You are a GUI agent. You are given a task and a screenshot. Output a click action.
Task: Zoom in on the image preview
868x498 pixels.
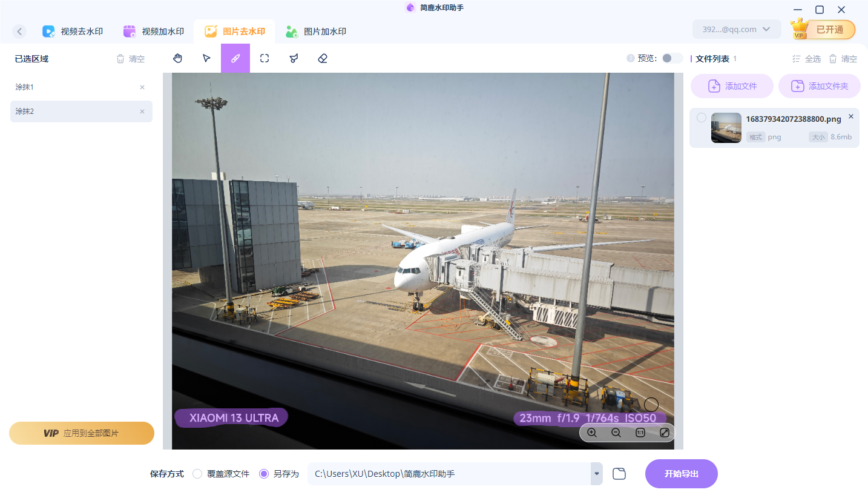point(592,433)
